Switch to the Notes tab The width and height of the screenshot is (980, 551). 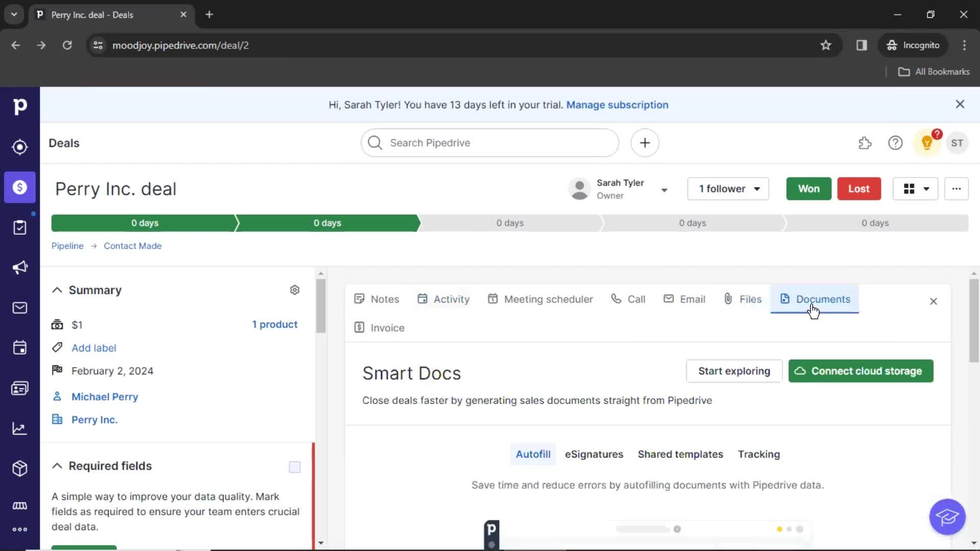click(x=377, y=299)
